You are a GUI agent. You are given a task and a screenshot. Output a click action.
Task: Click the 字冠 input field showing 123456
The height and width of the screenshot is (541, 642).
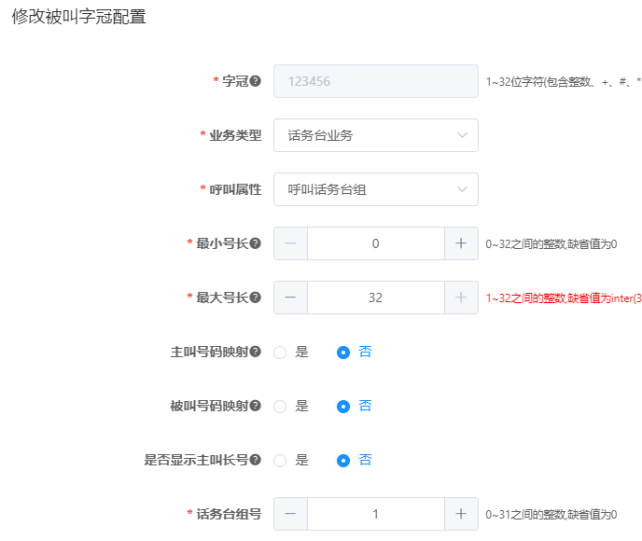click(376, 81)
